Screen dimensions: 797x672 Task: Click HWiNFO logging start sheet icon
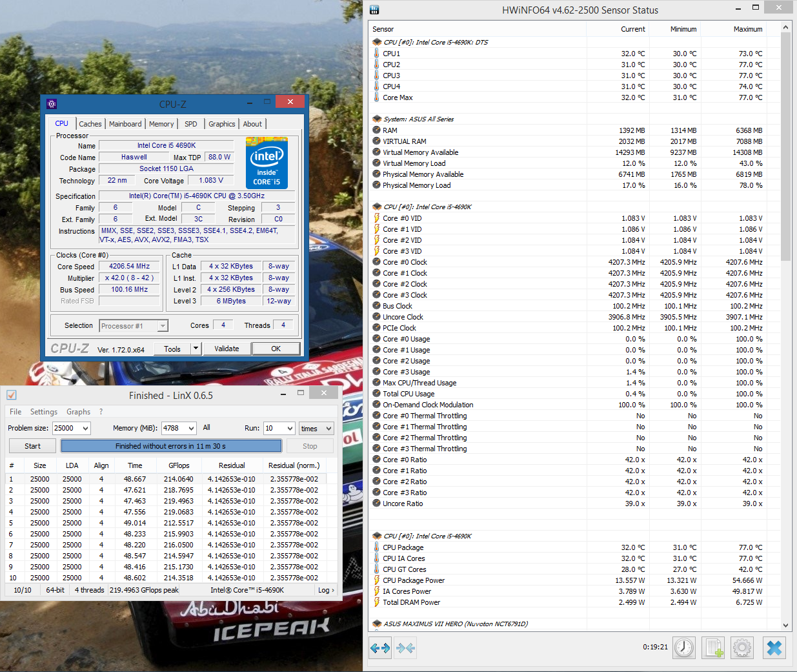[x=714, y=647]
